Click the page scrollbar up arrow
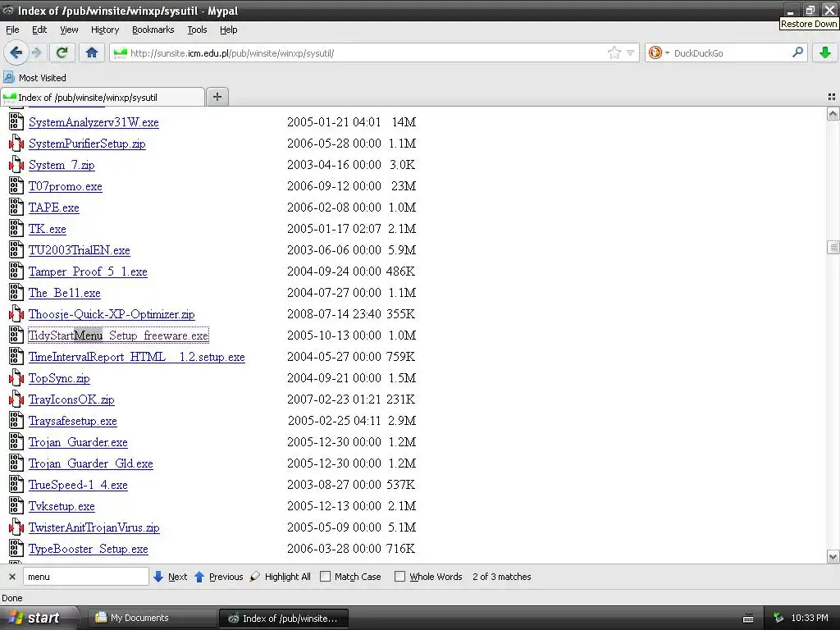The width and height of the screenshot is (840, 630). 833,113
